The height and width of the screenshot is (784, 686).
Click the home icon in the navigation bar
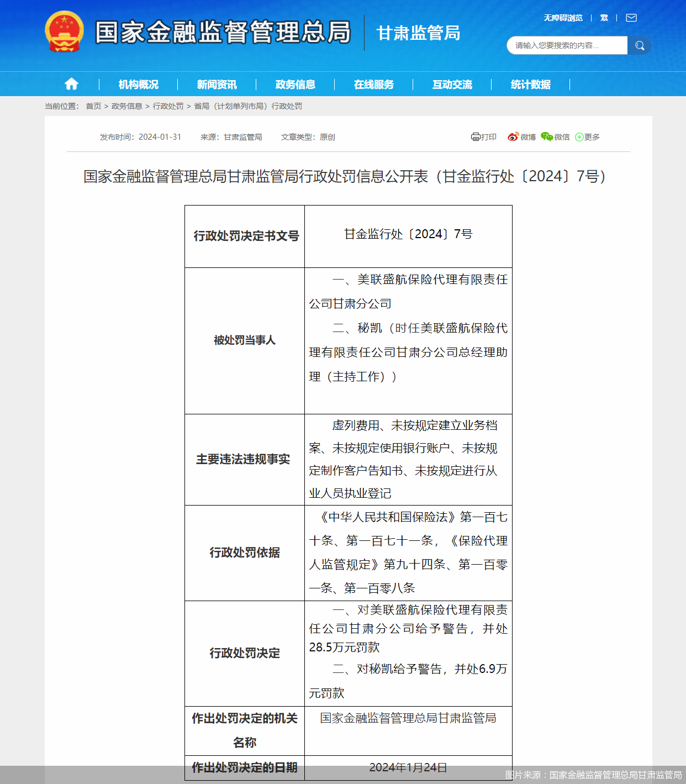coord(71,83)
